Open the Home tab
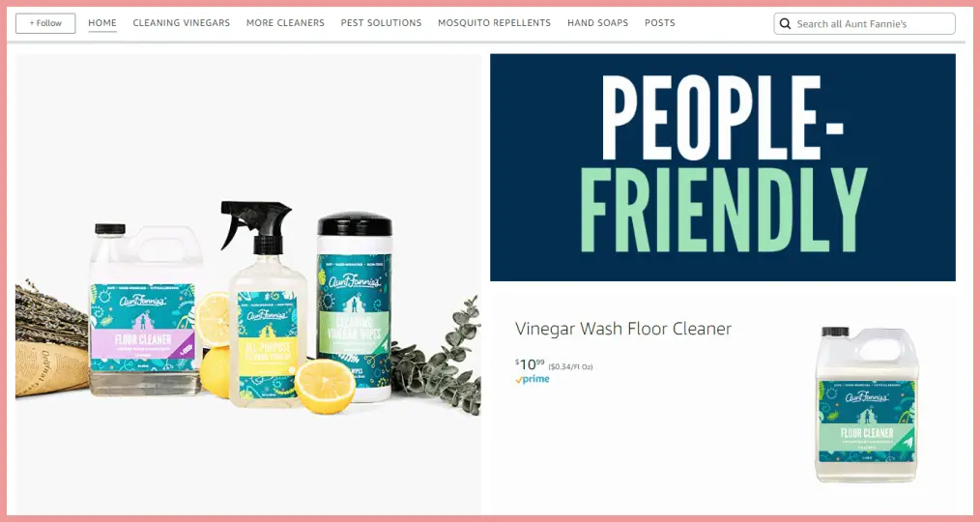The image size is (980, 522). click(x=102, y=23)
